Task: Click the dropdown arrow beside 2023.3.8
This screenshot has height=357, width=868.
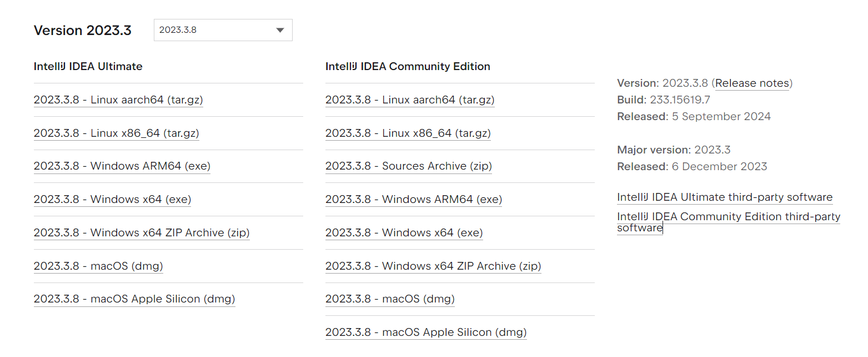Action: (x=280, y=30)
